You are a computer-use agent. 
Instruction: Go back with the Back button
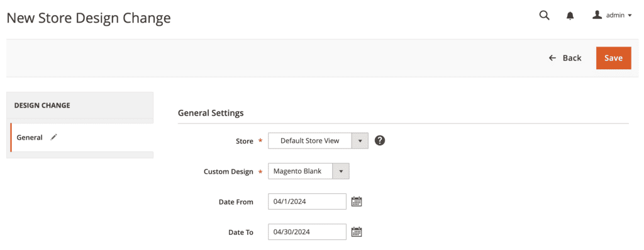click(x=565, y=58)
